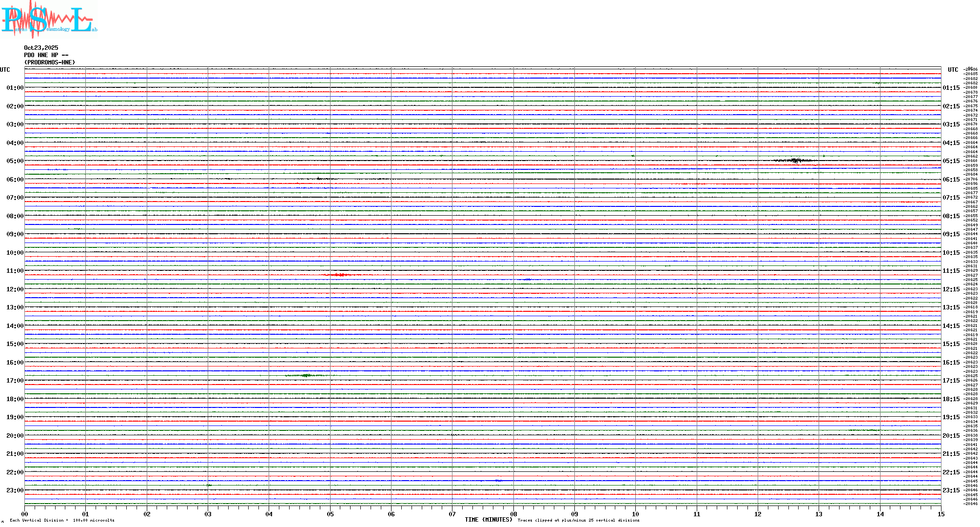Click the traces clipped note at bottom

578,520
